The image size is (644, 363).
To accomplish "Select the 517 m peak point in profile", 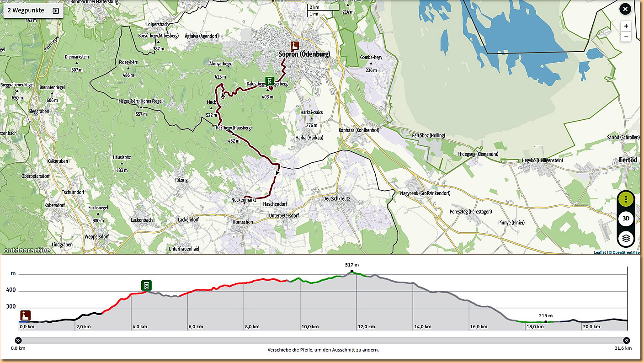I will tap(351, 272).
